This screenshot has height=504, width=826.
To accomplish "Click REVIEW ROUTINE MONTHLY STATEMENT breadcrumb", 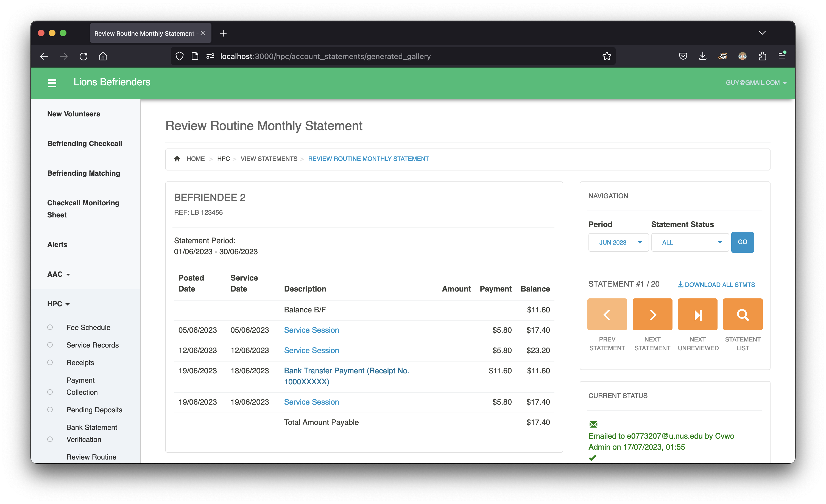I will click(369, 158).
